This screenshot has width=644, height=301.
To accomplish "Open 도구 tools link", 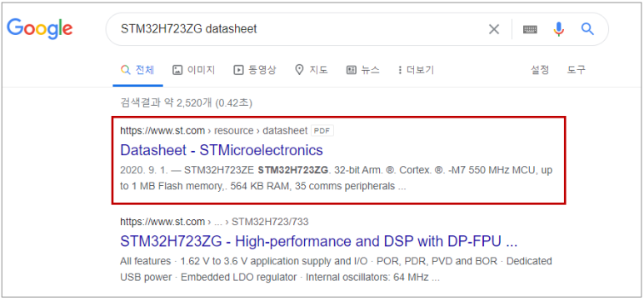I will [x=577, y=70].
